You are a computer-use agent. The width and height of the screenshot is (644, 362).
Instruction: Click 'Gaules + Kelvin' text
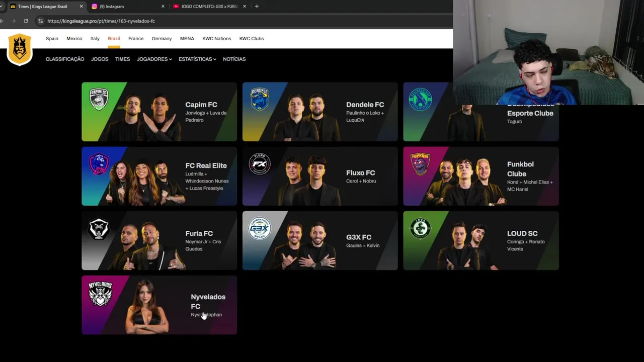[363, 245]
